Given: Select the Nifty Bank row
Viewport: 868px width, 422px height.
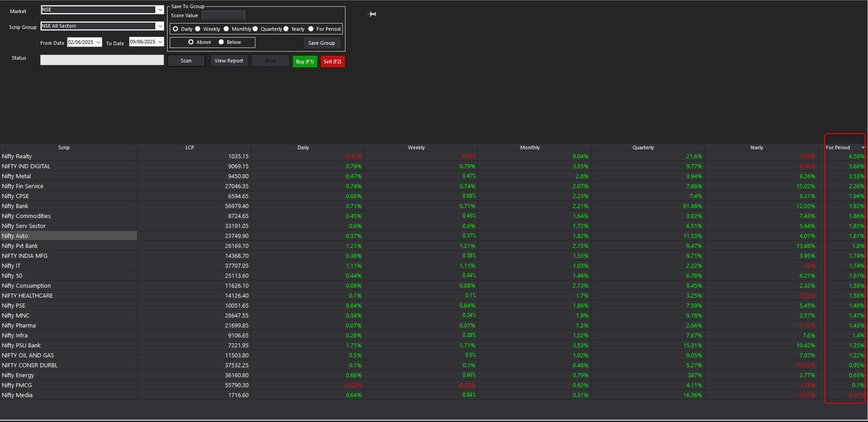Looking at the screenshot, I should click(433, 206).
